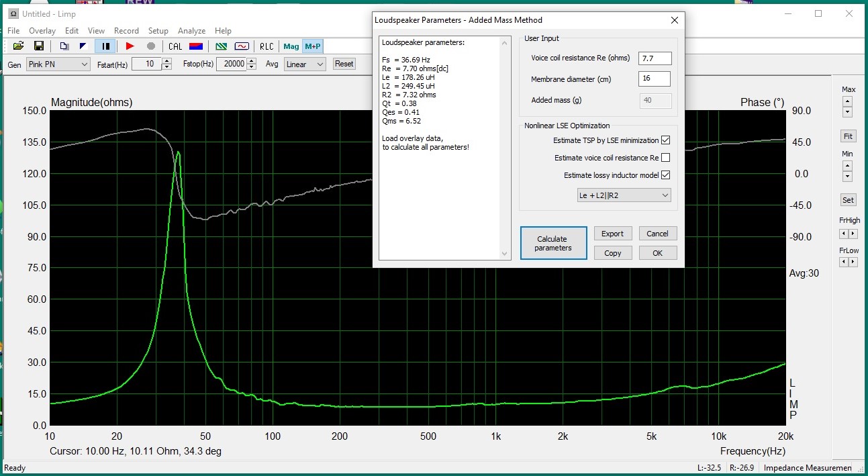Click the Calculate parameters button
Image resolution: width=868 pixels, height=476 pixels.
pos(553,243)
